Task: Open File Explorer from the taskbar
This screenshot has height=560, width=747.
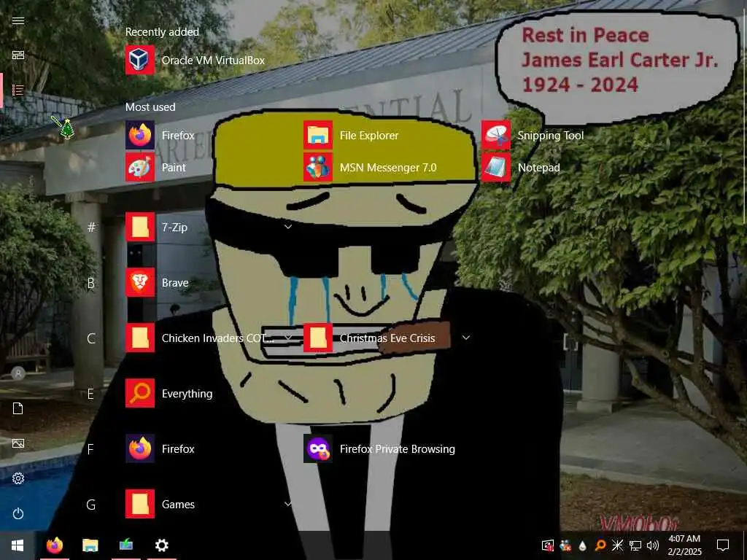Action: [x=90, y=545]
